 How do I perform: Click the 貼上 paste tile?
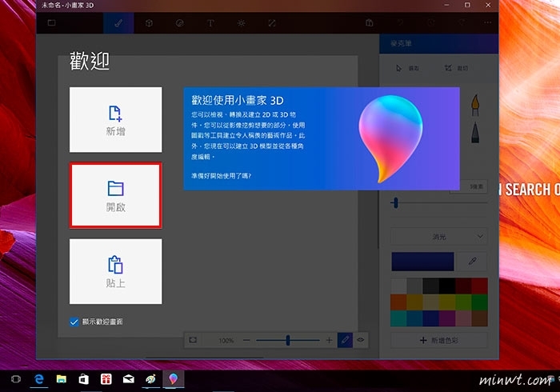(x=115, y=272)
